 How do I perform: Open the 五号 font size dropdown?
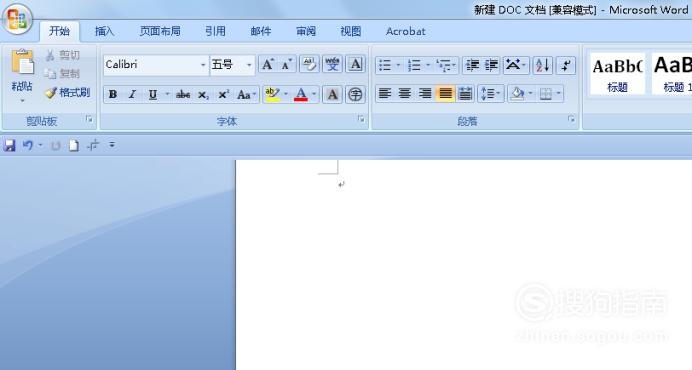(249, 65)
